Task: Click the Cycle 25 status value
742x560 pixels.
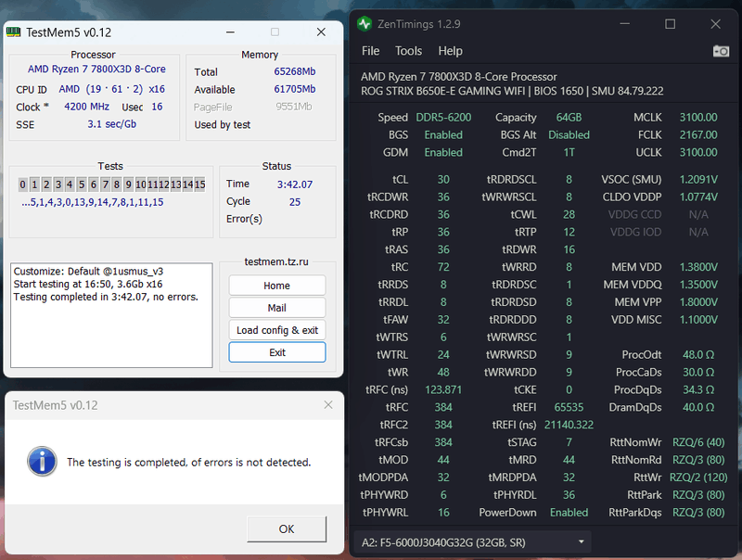Action: click(x=294, y=202)
